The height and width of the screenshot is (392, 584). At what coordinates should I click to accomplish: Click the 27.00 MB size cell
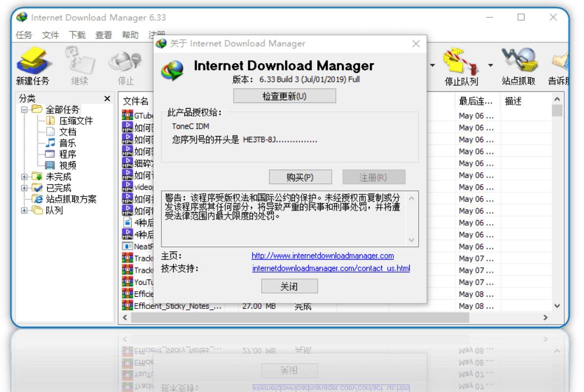(x=259, y=306)
